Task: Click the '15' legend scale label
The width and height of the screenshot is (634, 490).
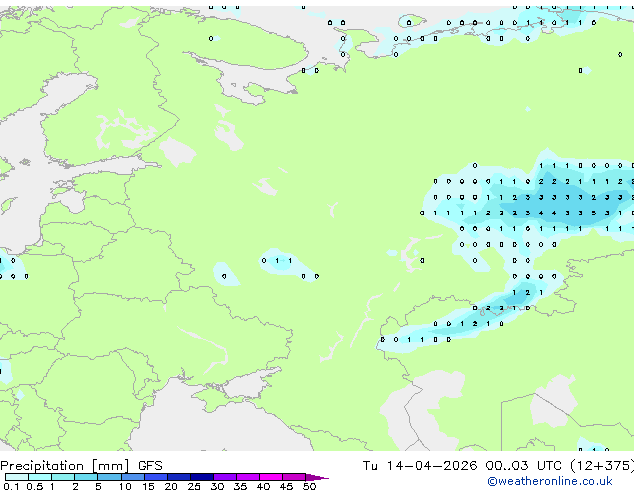Action: [148, 486]
